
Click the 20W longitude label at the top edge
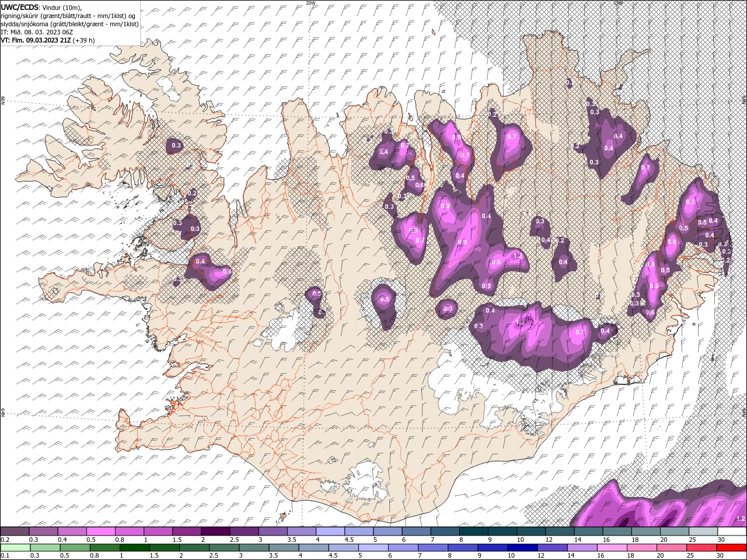tap(310, 3)
